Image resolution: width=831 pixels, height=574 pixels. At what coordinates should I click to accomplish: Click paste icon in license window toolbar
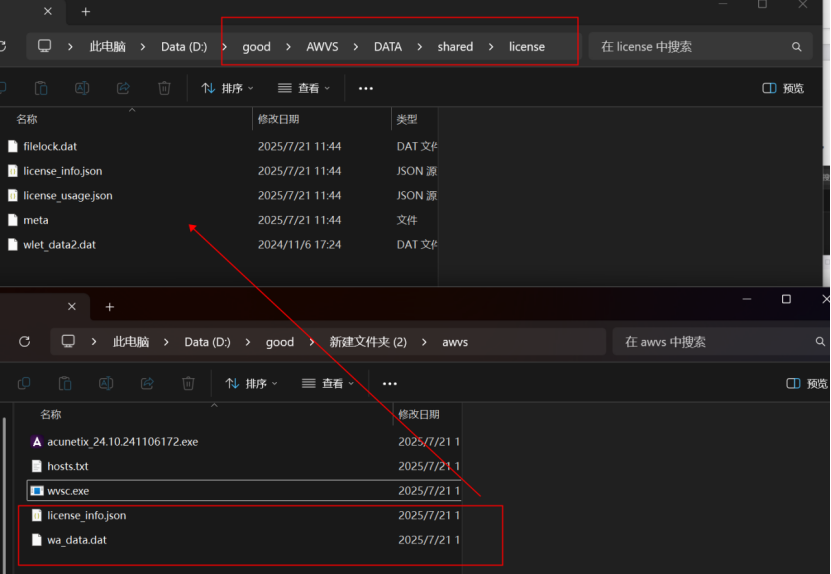coord(41,88)
